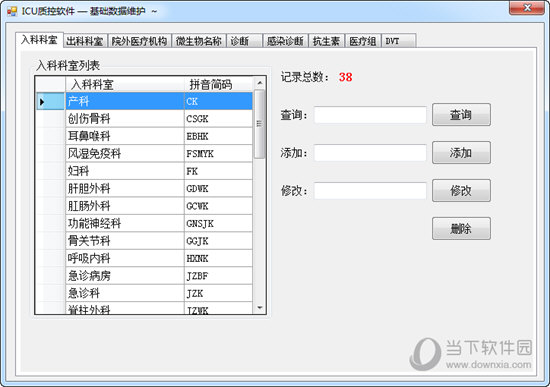
Task: Click the list scrollbar up arrow
Action: click(x=260, y=83)
